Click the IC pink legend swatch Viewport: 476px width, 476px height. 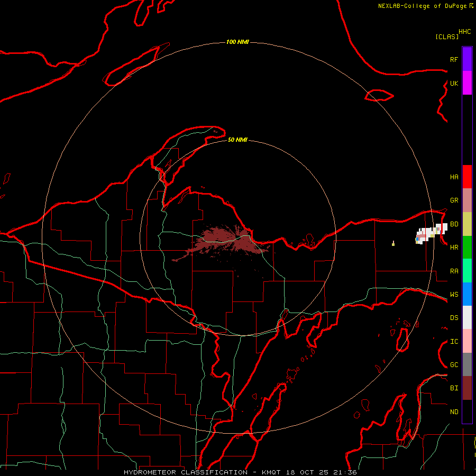point(467,341)
